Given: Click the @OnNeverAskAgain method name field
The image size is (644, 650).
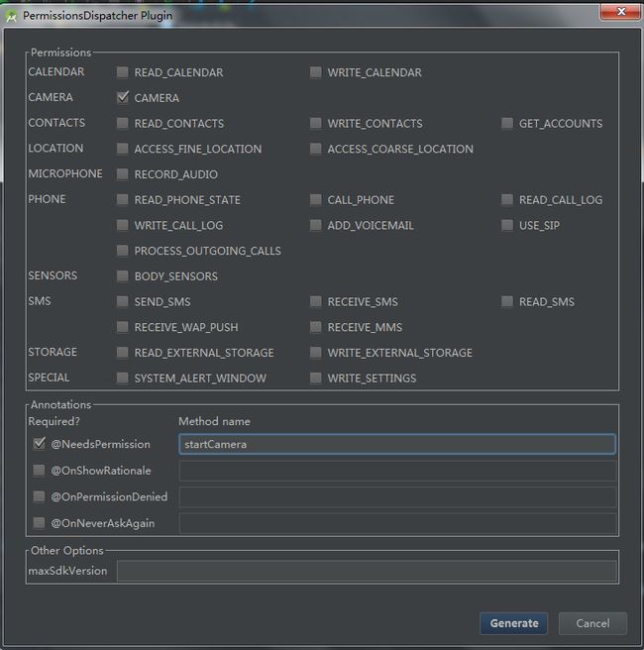Looking at the screenshot, I should pyautogui.click(x=397, y=523).
